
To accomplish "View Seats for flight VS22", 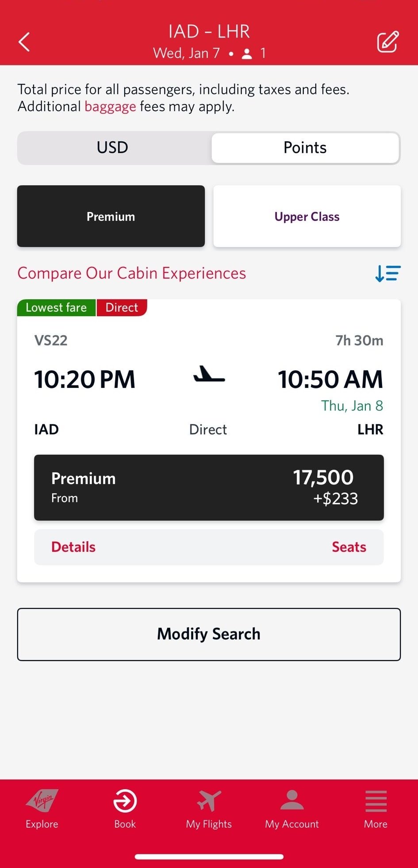I will [349, 547].
